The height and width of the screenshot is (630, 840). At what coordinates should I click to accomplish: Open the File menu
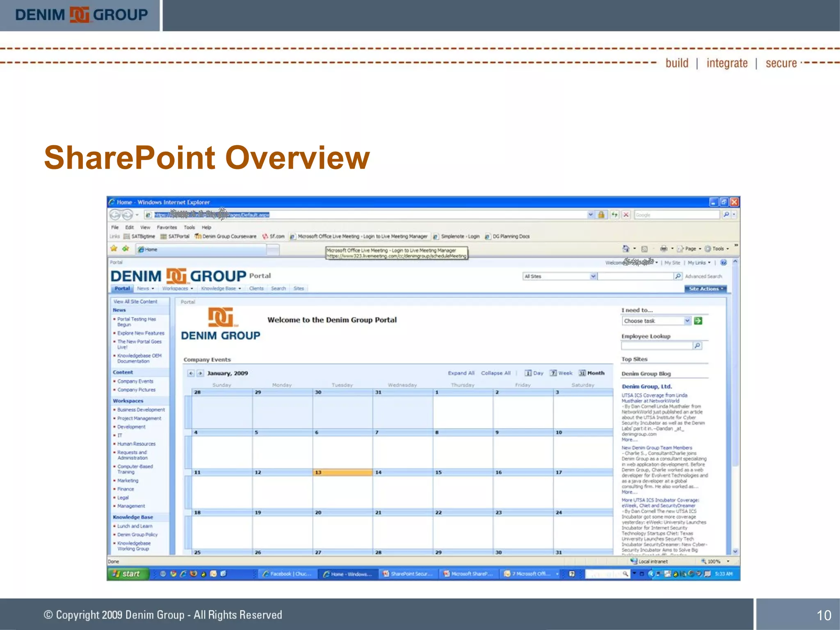coord(115,227)
